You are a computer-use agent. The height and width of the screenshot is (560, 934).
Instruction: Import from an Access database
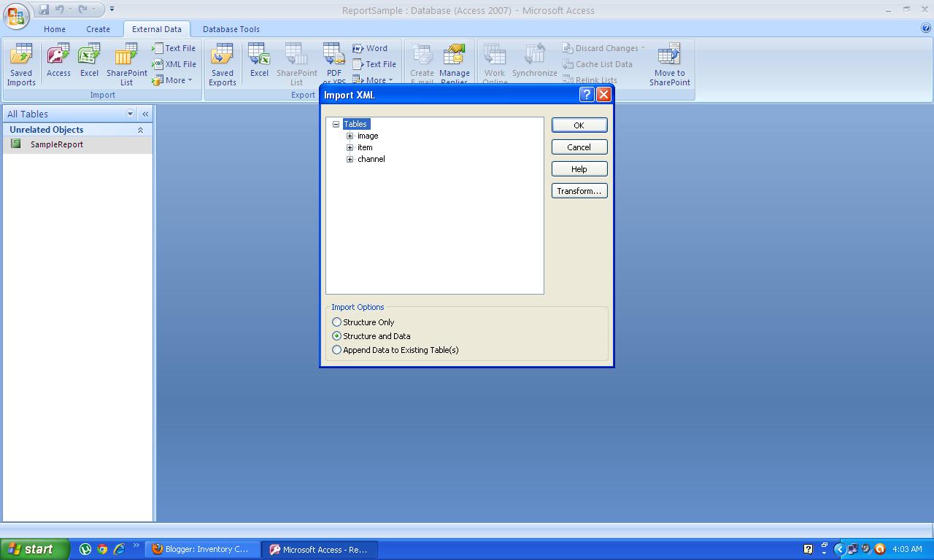pyautogui.click(x=58, y=61)
